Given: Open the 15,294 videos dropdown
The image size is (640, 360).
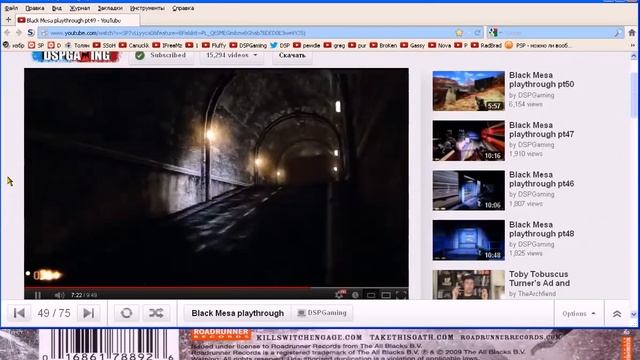Looking at the screenshot, I should 231,56.
